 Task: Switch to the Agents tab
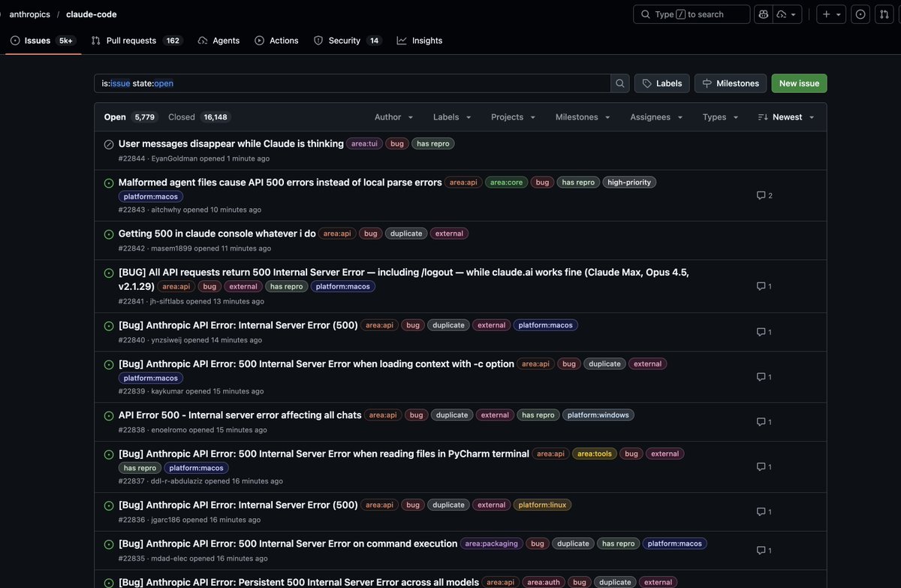click(x=218, y=41)
